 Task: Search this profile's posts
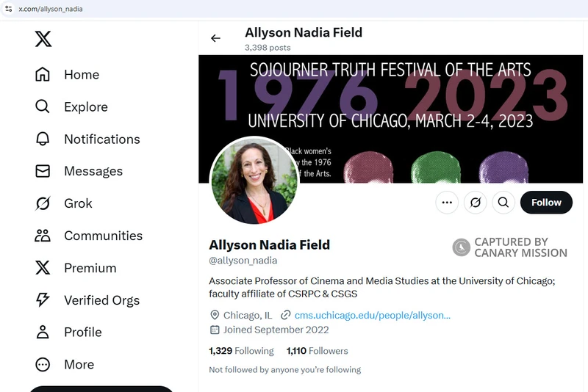tap(503, 203)
